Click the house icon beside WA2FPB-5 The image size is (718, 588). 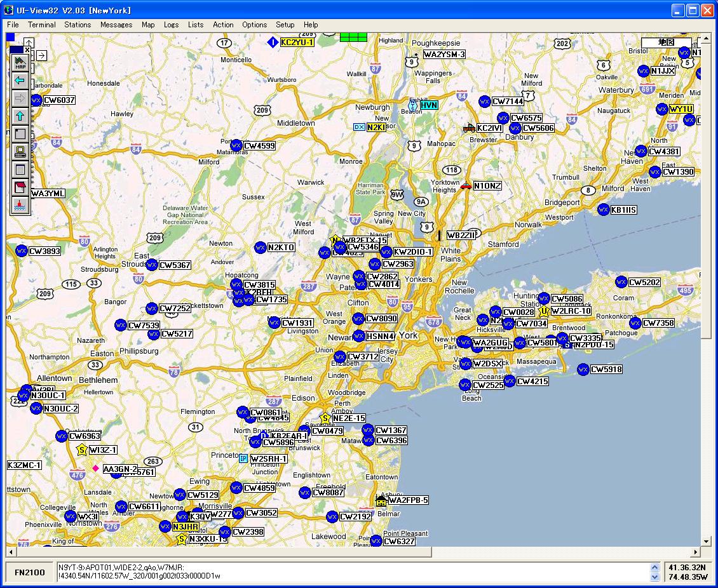tap(381, 500)
